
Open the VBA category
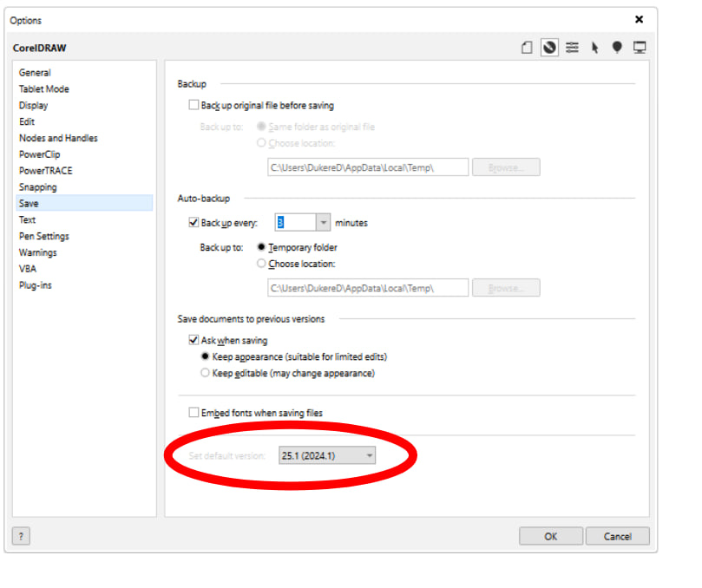[27, 269]
